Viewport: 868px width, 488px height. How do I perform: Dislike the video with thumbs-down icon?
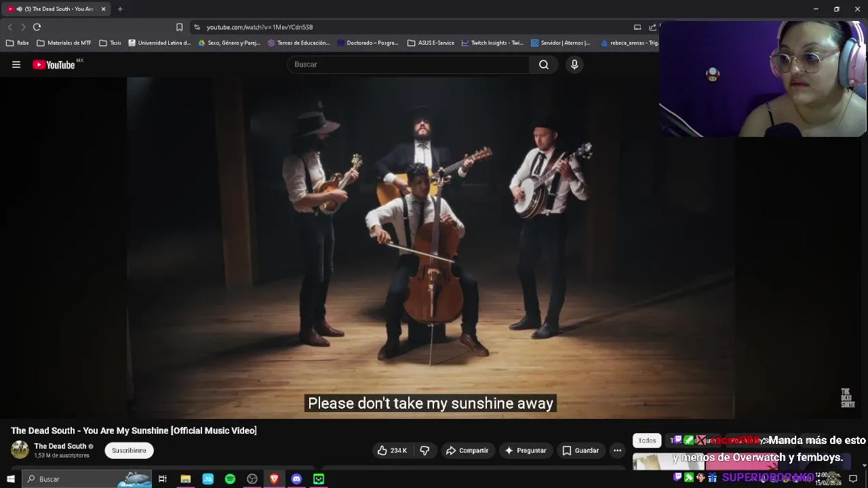pyautogui.click(x=425, y=450)
